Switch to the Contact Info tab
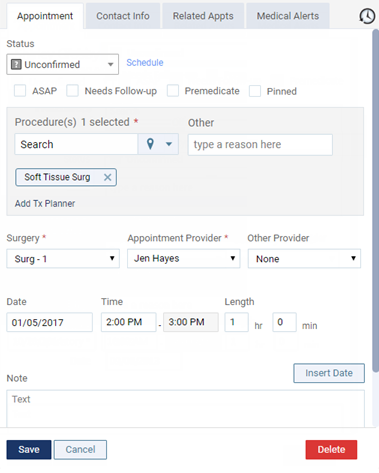379x473 pixels. pyautogui.click(x=123, y=16)
